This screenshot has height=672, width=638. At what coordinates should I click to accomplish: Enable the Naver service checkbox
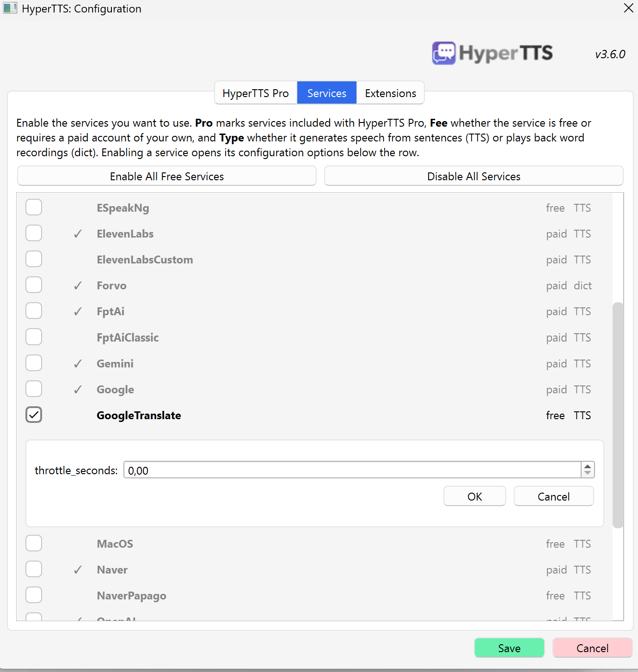tap(34, 569)
